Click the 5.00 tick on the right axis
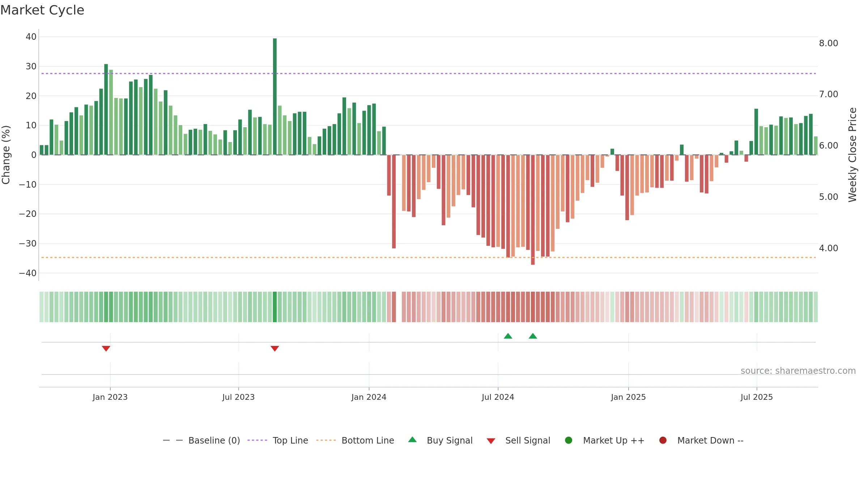 click(x=829, y=197)
